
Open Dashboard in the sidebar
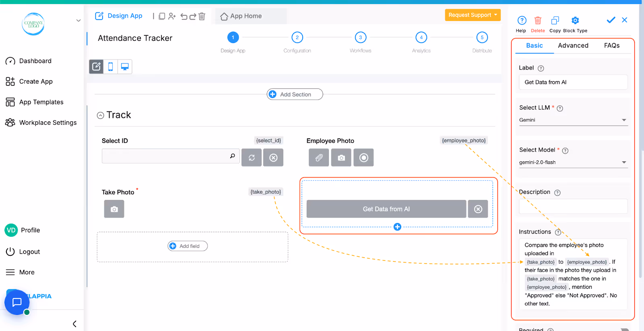(x=28, y=61)
